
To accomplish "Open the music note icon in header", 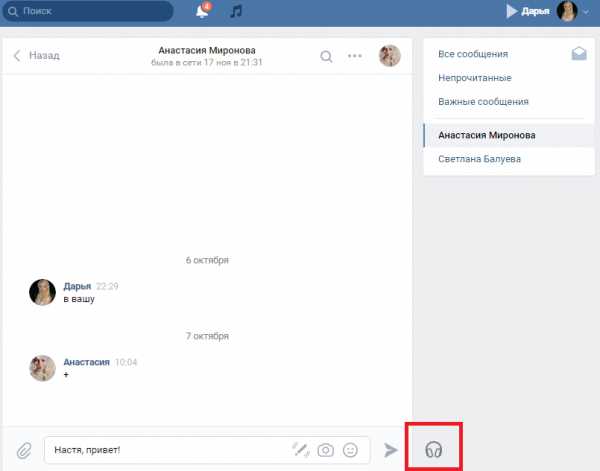I will [236, 11].
